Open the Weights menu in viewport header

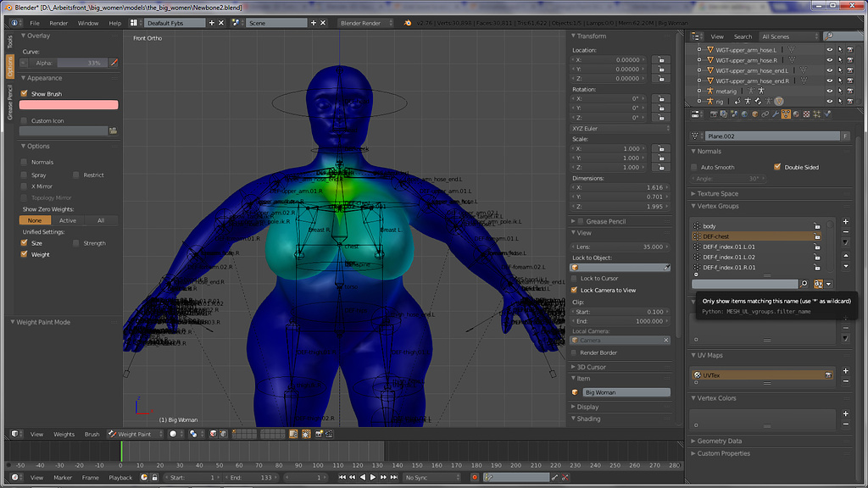pyautogui.click(x=64, y=435)
